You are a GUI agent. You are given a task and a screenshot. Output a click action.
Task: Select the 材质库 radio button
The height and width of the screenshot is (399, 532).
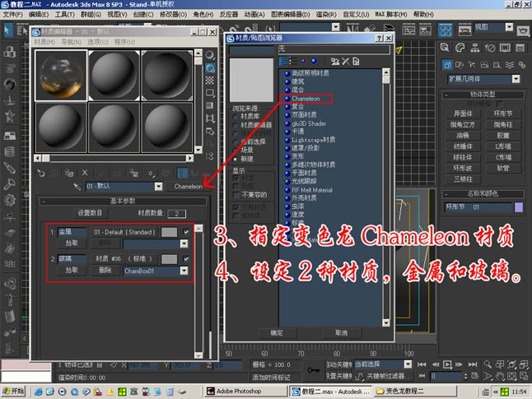tap(235, 116)
